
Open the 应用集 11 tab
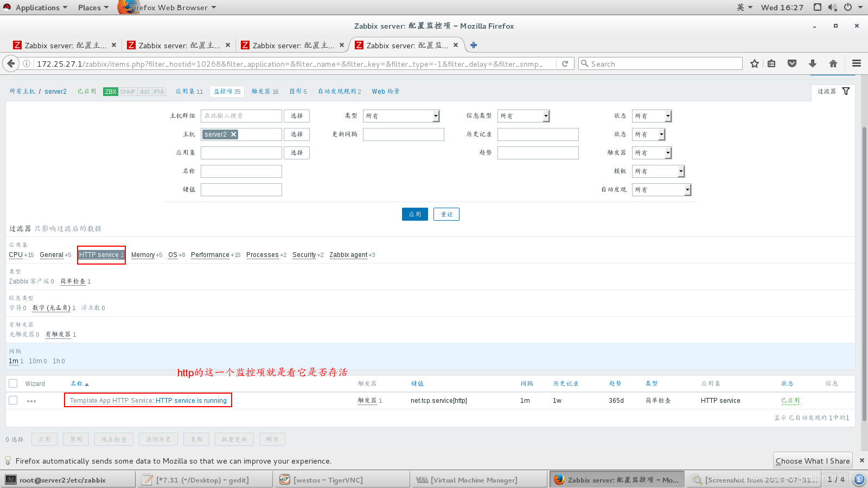pyautogui.click(x=189, y=92)
